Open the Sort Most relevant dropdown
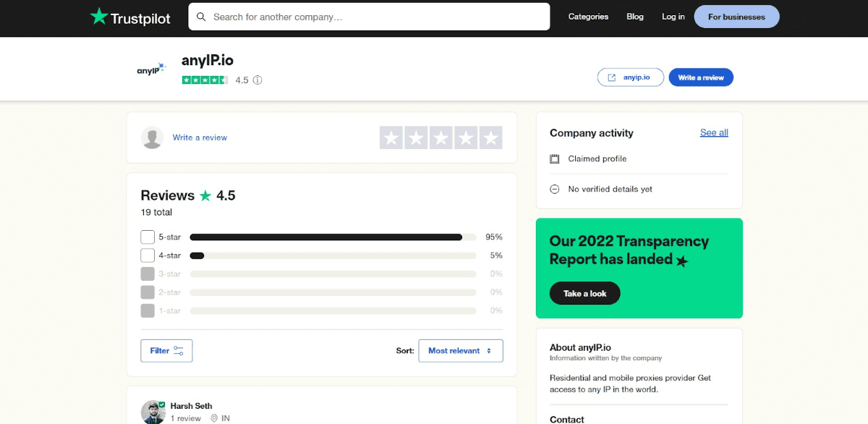 pos(461,351)
